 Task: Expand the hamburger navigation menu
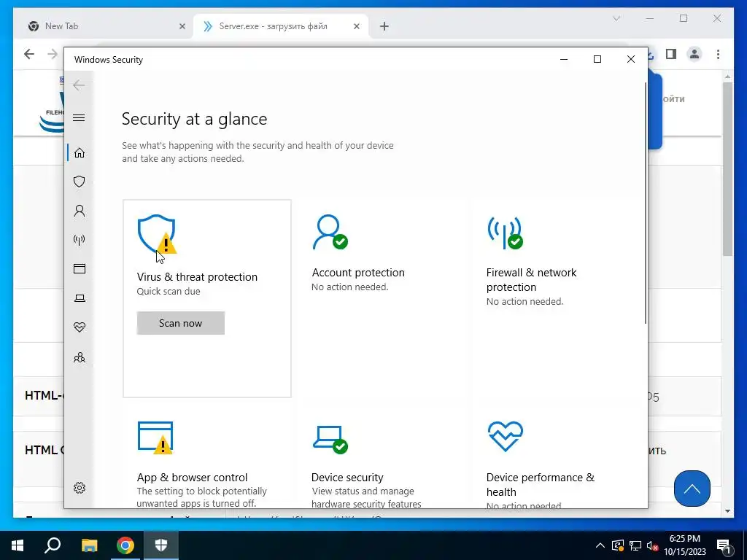pyautogui.click(x=79, y=117)
